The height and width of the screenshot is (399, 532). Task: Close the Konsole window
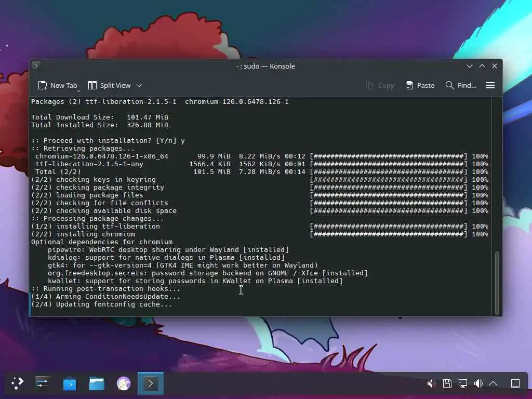(x=495, y=66)
